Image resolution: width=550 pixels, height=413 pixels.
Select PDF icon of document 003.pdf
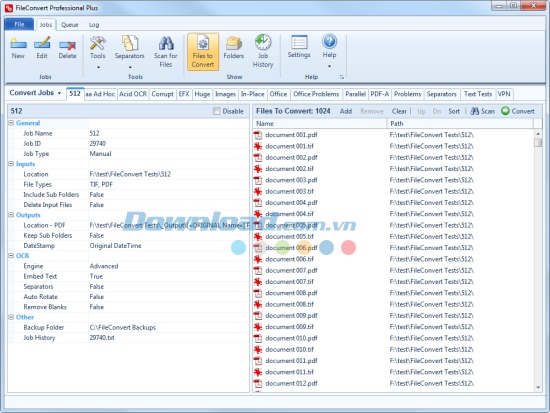point(258,180)
